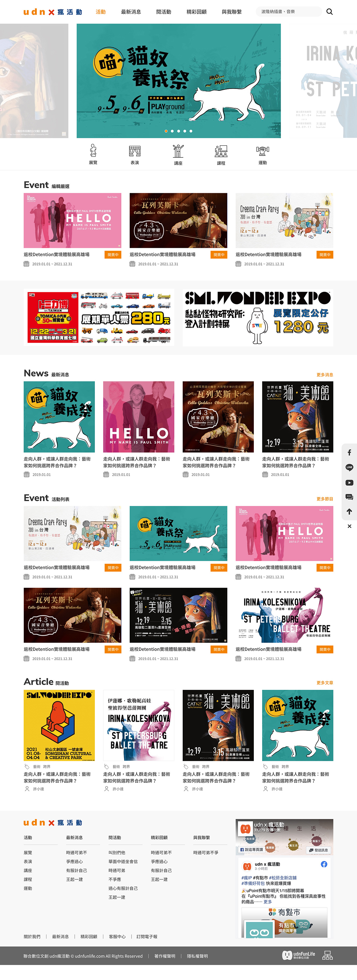Click the 更多文章 link in Article section
The image size is (357, 980).
[x=325, y=682]
